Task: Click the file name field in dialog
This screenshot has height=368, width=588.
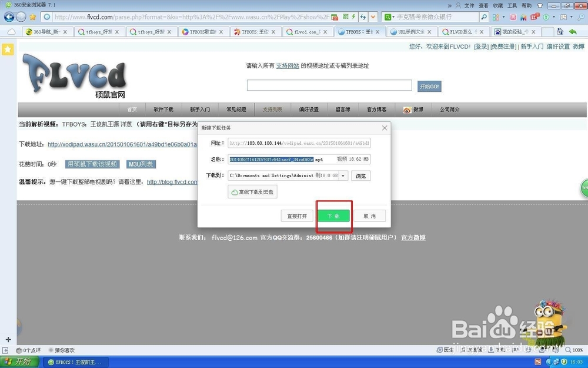Action: click(300, 159)
